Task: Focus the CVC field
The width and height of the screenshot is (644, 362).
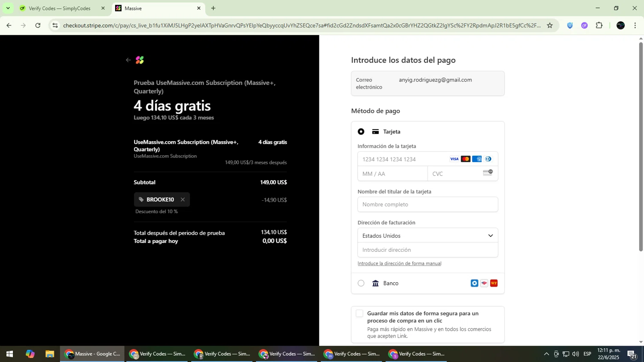Action: click(x=463, y=174)
